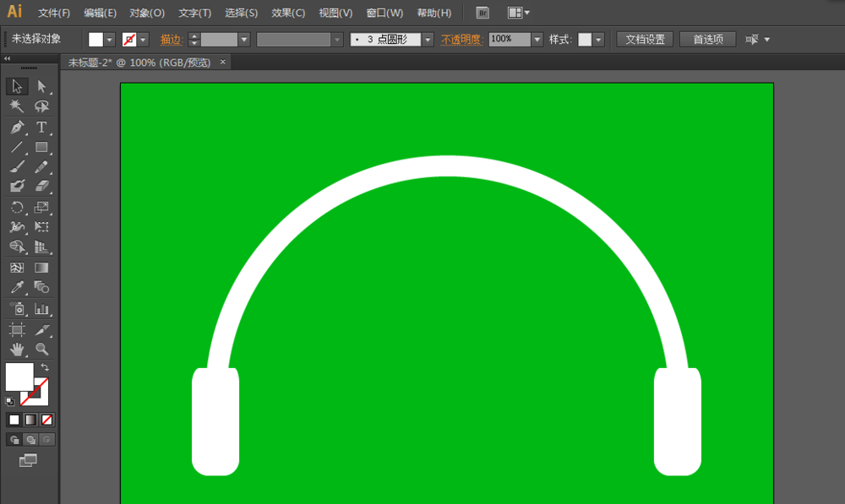Open the 文字(T) menu

(x=194, y=13)
